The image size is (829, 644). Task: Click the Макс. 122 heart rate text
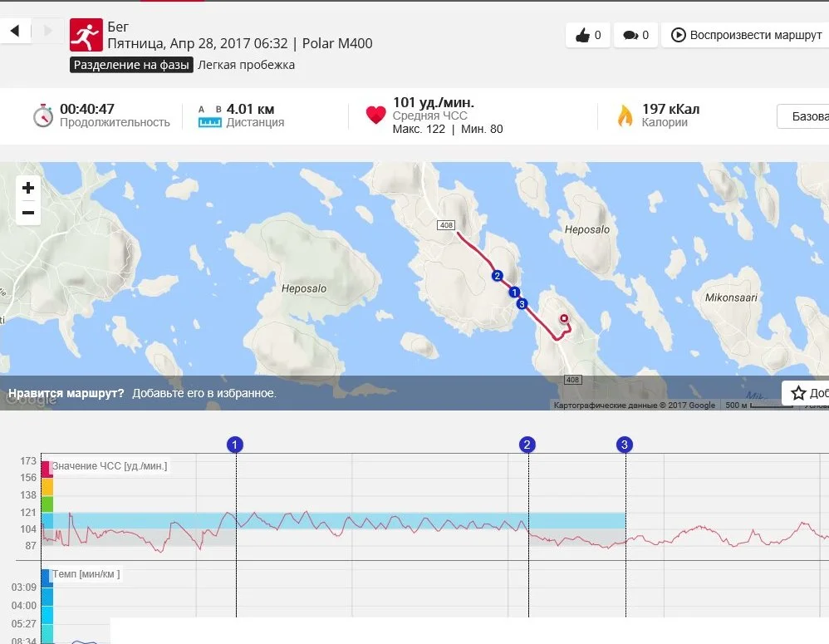419,129
